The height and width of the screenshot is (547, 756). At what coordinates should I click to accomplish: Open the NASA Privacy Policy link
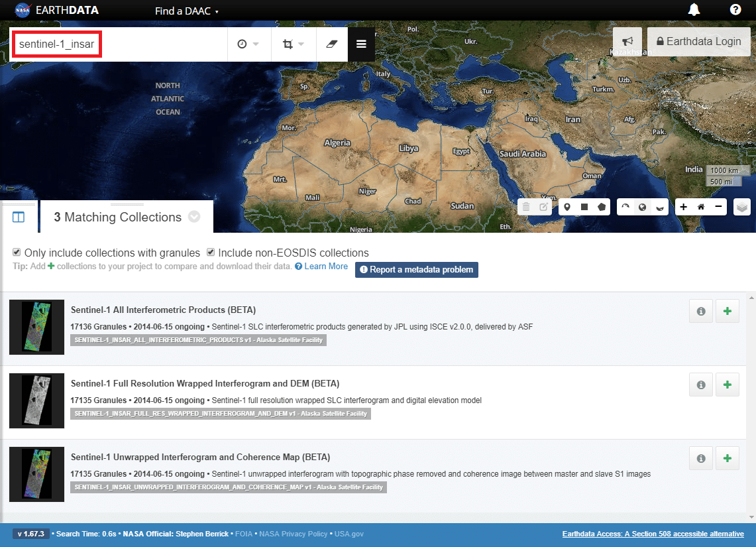click(293, 534)
